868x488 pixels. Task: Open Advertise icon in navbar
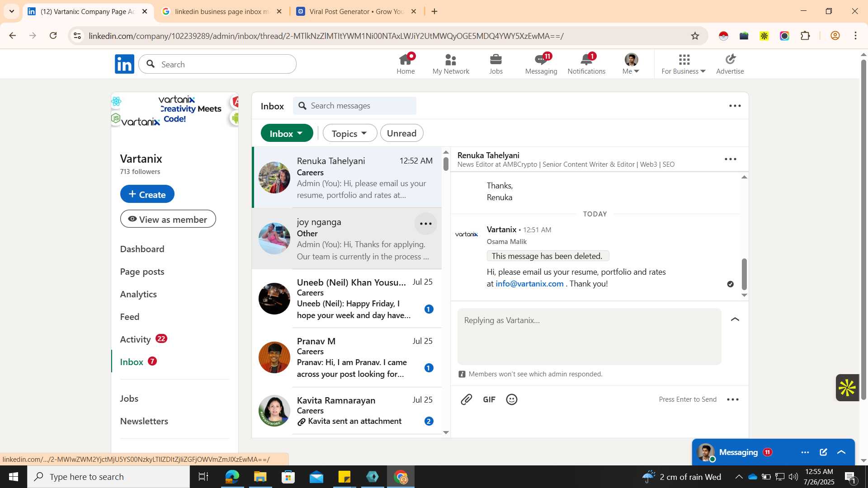tap(730, 64)
